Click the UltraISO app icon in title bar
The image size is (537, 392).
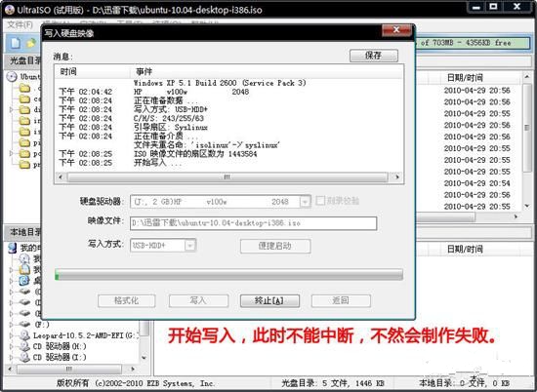click(x=9, y=10)
